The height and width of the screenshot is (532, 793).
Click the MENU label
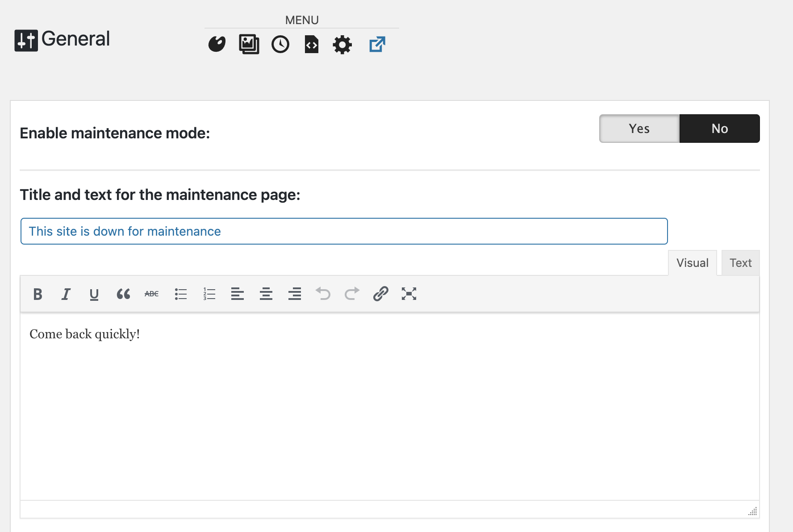(302, 20)
